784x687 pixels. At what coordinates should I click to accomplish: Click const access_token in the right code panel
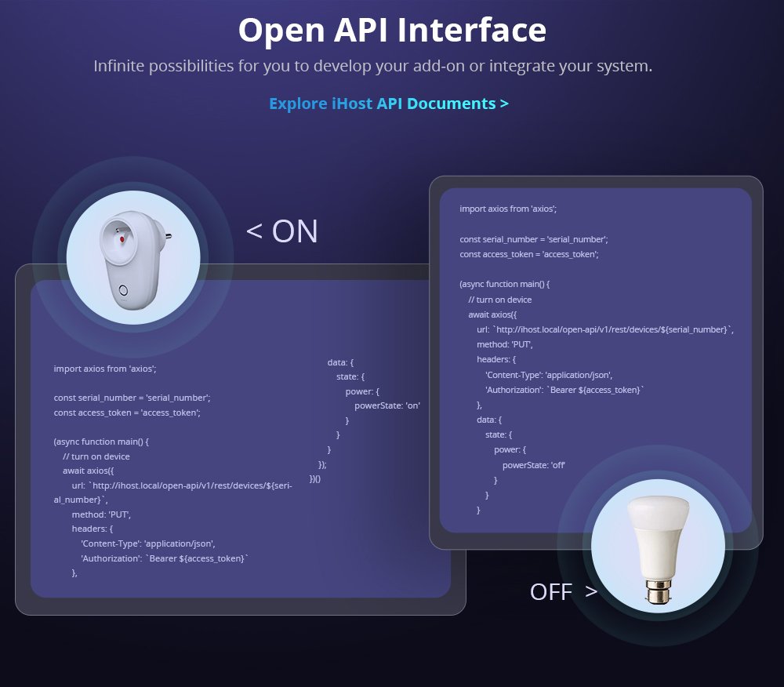529,255
